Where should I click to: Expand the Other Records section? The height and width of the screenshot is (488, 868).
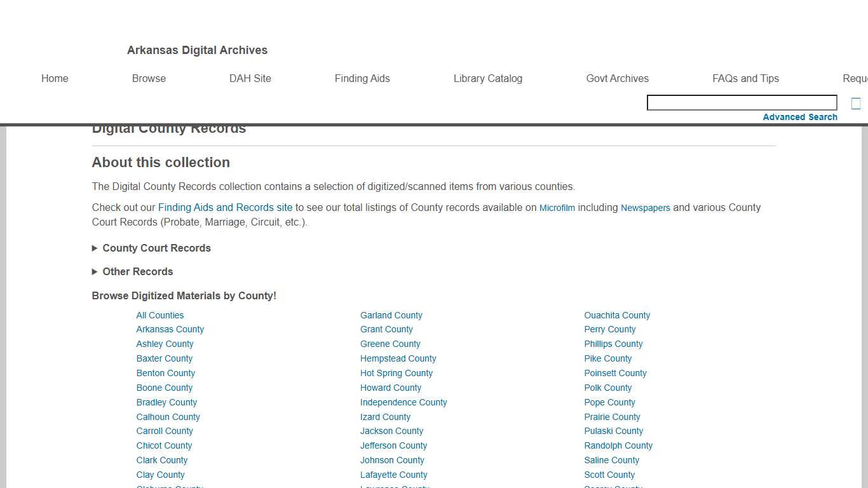click(137, 271)
